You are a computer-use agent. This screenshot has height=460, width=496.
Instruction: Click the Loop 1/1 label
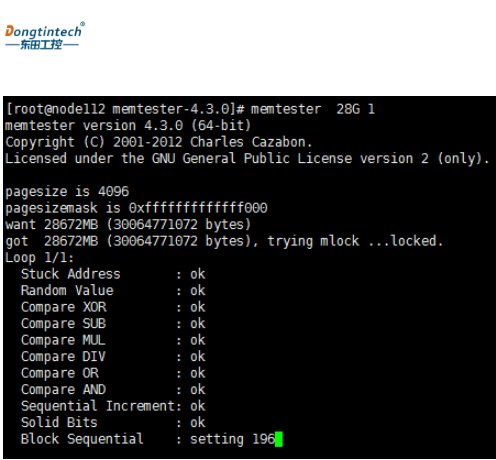pyautogui.click(x=39, y=258)
